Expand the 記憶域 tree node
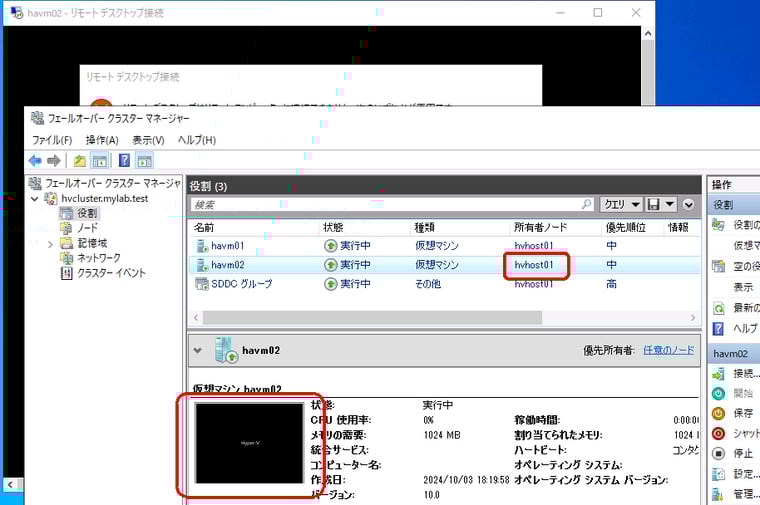The image size is (760, 505). coord(50,244)
